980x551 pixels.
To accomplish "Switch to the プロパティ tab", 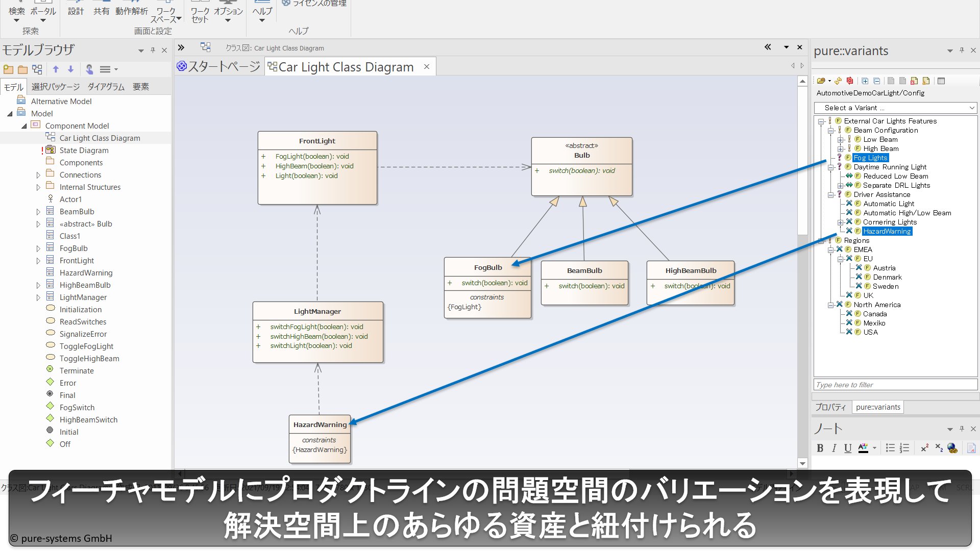I will coord(830,407).
